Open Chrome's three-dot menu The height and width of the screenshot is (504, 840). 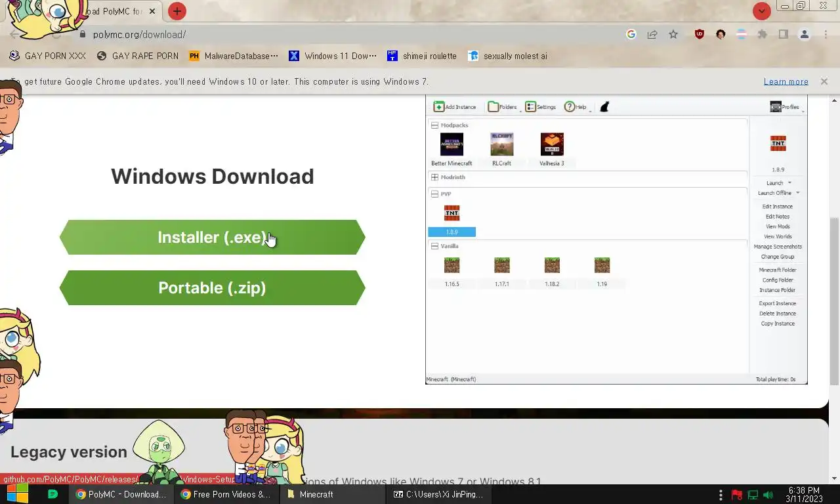(x=826, y=34)
